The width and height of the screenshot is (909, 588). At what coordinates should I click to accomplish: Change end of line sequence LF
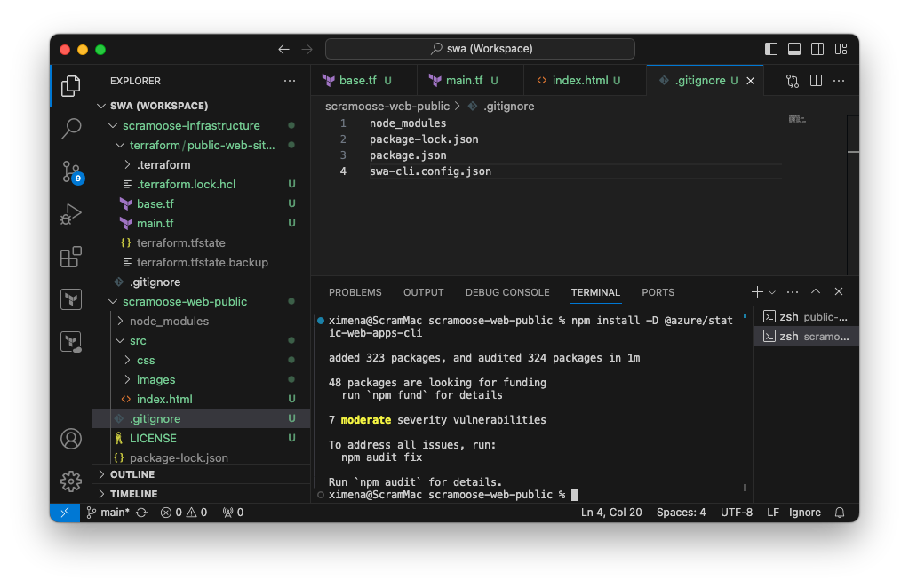pos(773,513)
